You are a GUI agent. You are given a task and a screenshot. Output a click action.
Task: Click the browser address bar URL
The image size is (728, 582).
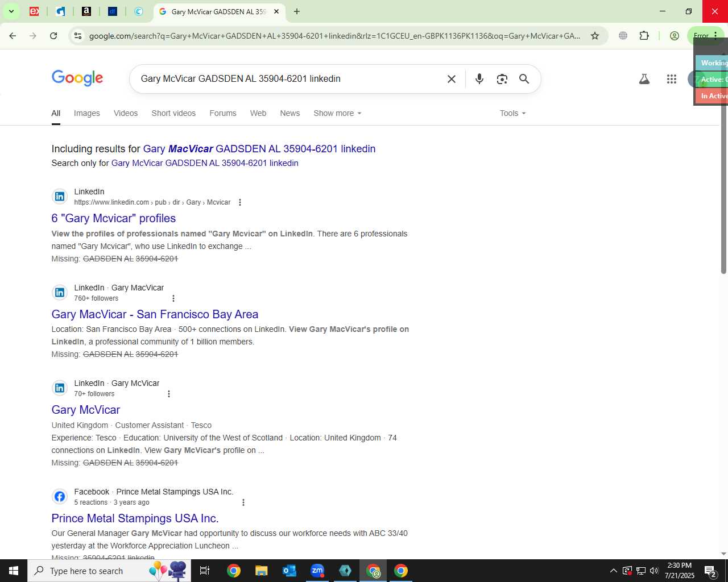pyautogui.click(x=334, y=36)
